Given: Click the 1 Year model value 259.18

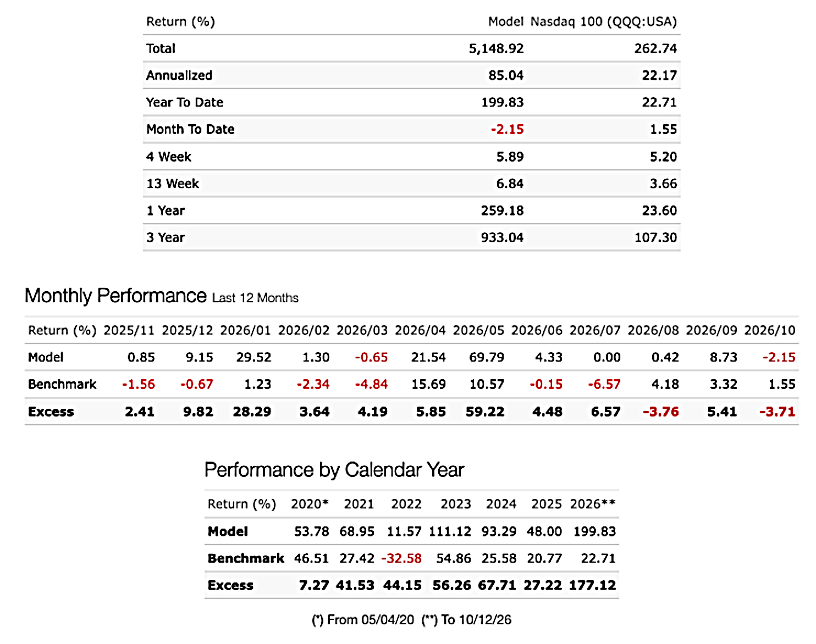Looking at the screenshot, I should pyautogui.click(x=502, y=210).
